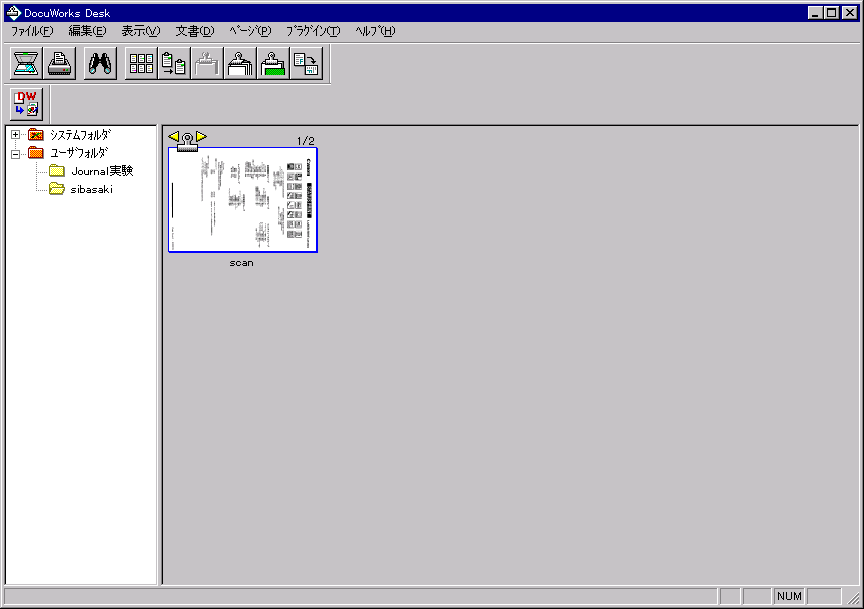Click the document with curved arrow icon
The image size is (864, 609).
click(306, 63)
